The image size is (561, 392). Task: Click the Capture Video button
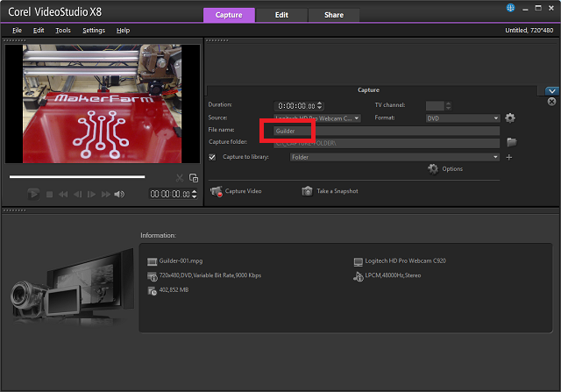(236, 191)
